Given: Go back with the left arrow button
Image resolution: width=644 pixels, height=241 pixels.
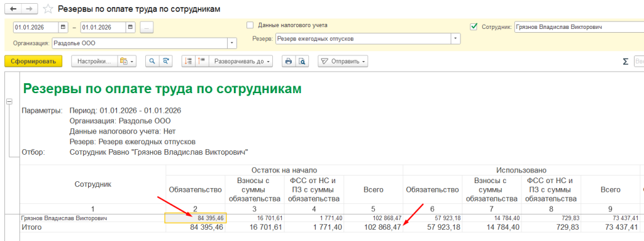Looking at the screenshot, I should tap(13, 8).
